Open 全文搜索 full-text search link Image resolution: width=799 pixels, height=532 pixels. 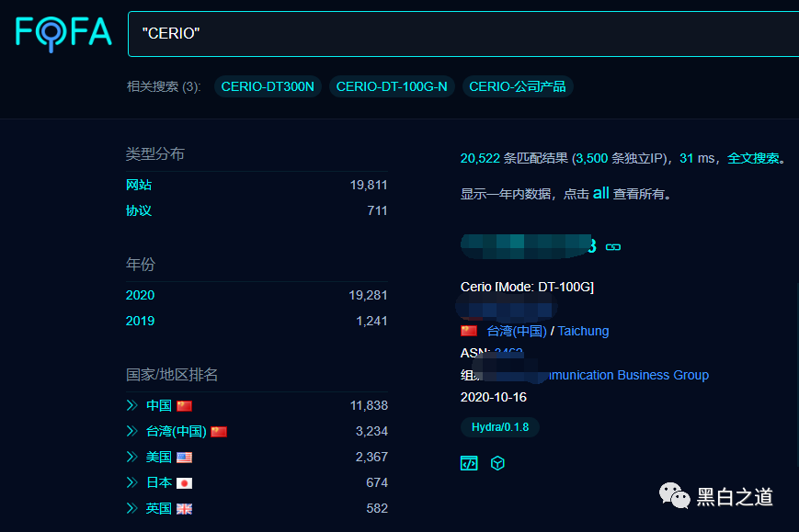coord(753,158)
